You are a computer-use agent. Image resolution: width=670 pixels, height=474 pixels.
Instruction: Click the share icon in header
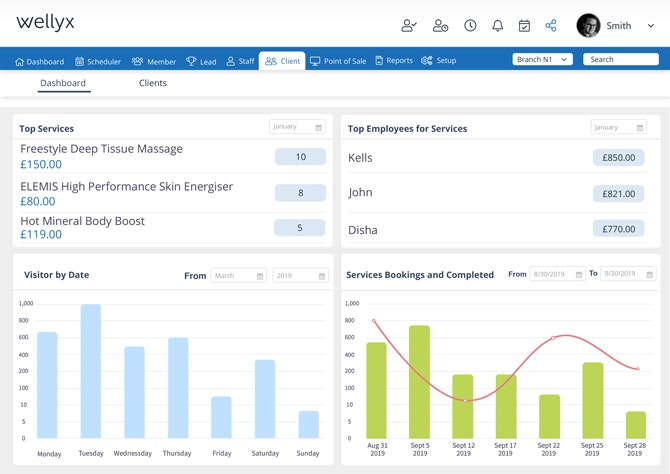[x=551, y=26]
